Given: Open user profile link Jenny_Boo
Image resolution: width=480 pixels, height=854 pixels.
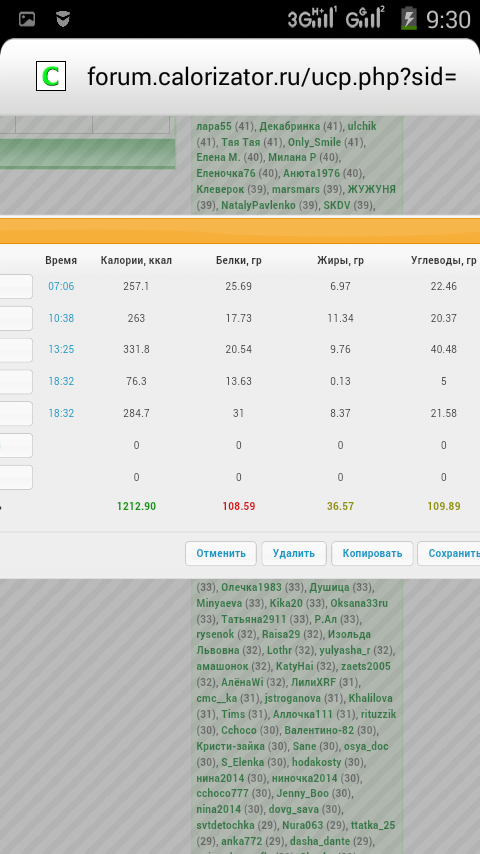Looking at the screenshot, I should click(x=302, y=794).
